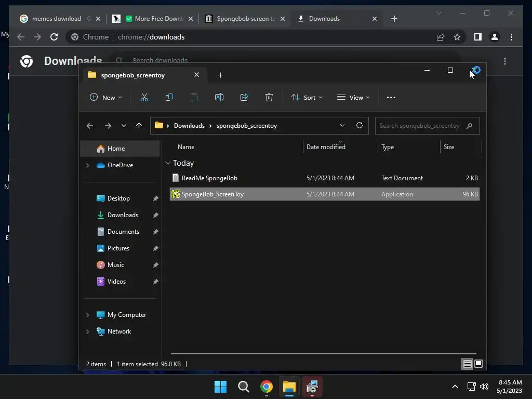Open Chrome three-dot menu
Viewport: 532px width, 399px height.
click(x=511, y=37)
